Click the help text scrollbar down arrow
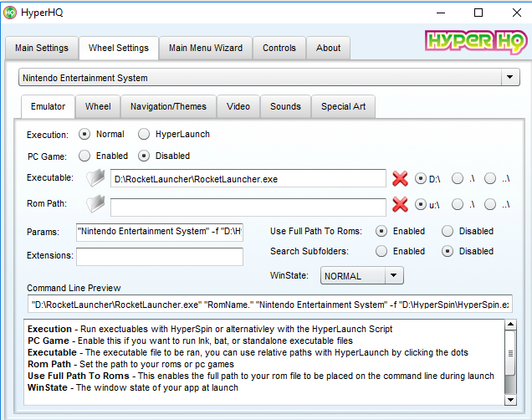This screenshot has width=532, height=420. (510, 400)
